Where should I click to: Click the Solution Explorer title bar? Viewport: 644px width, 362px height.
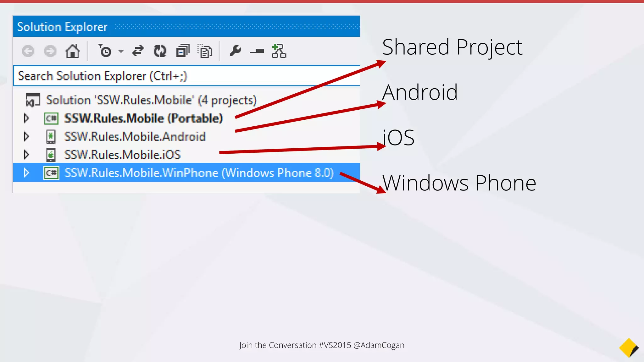coord(186,26)
